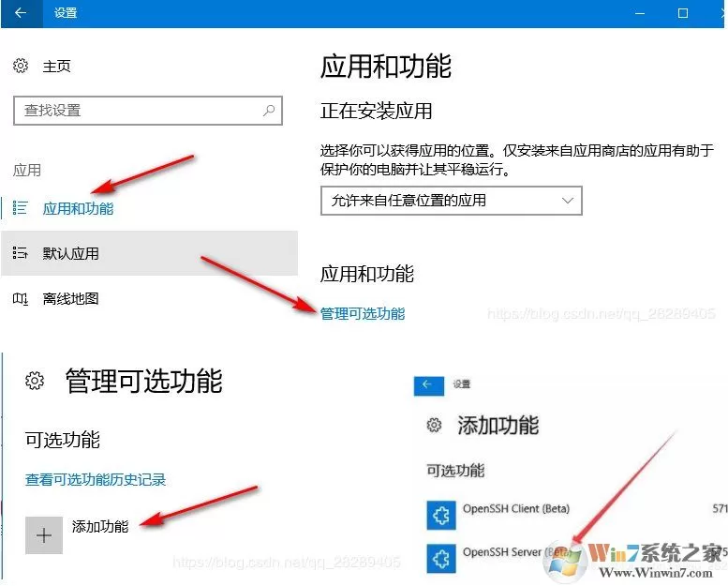The image size is (728, 586).
Task: Open the 允许来自任意位置的应用 dropdown
Action: [x=452, y=201]
